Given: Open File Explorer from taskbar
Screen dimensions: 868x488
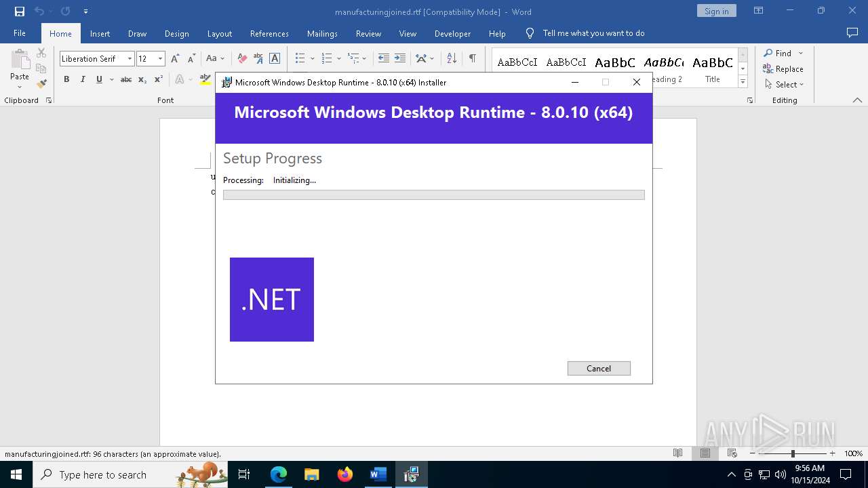Looking at the screenshot, I should 311,474.
